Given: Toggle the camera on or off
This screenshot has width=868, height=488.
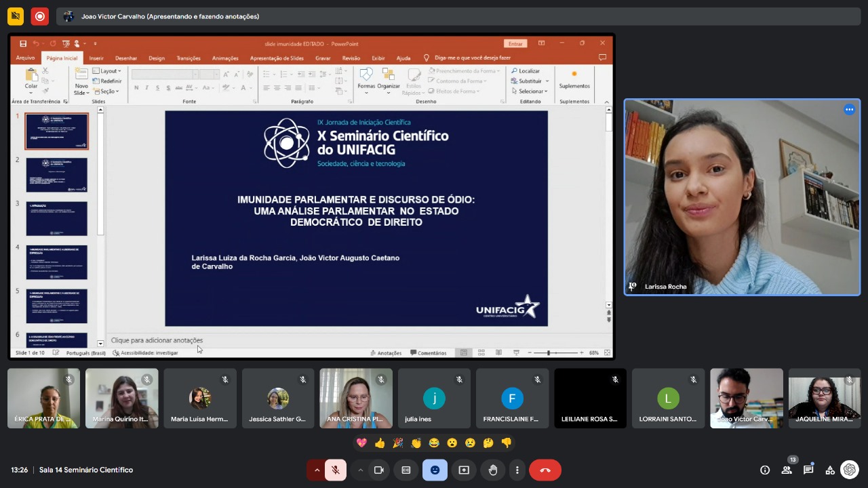Looking at the screenshot, I should [x=379, y=470].
